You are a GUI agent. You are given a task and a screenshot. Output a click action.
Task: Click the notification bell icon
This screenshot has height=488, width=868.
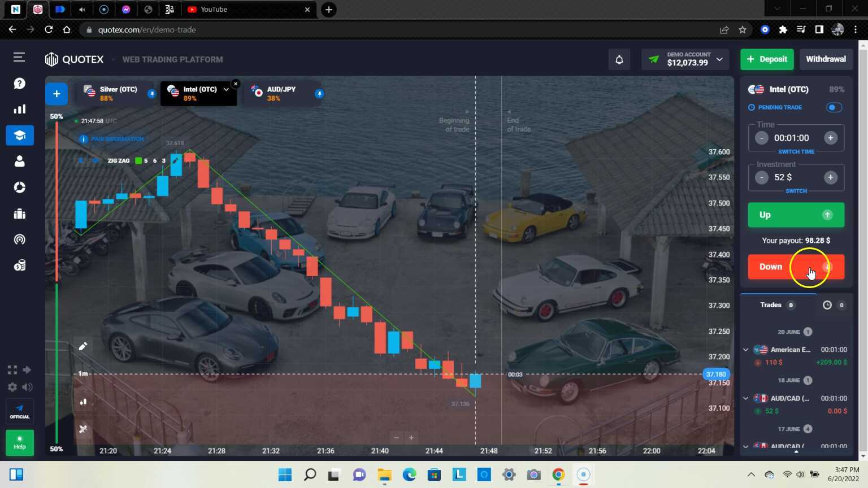619,59
